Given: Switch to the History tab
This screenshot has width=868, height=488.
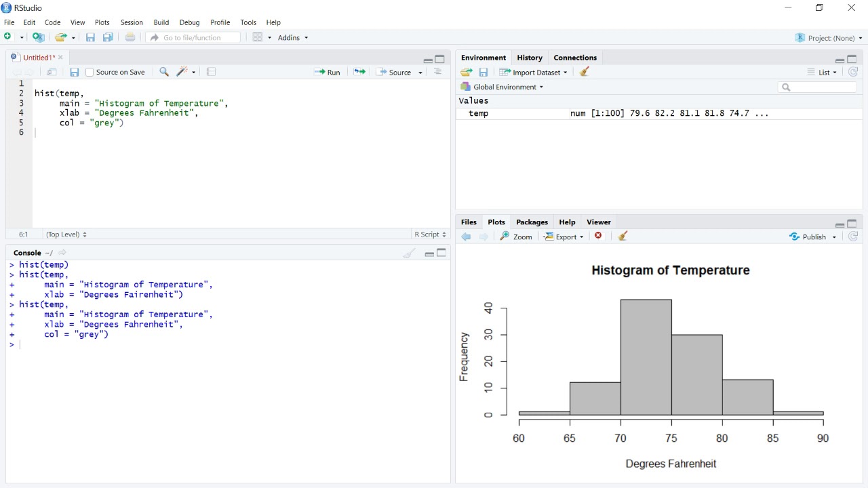Looking at the screenshot, I should click(530, 58).
